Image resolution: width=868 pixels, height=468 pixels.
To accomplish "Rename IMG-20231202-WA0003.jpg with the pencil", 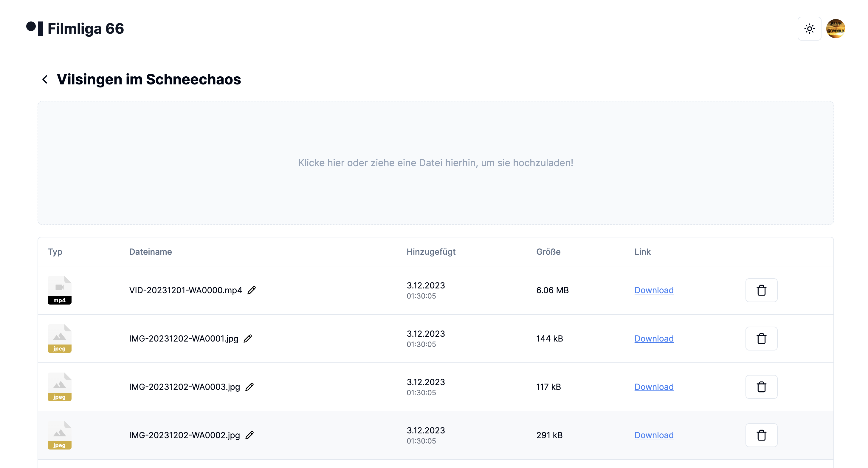I will (x=249, y=387).
